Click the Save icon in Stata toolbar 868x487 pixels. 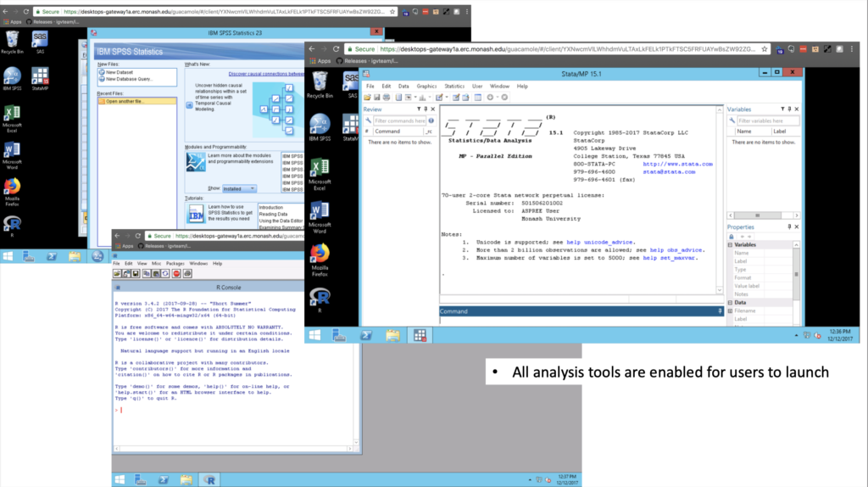coord(378,97)
